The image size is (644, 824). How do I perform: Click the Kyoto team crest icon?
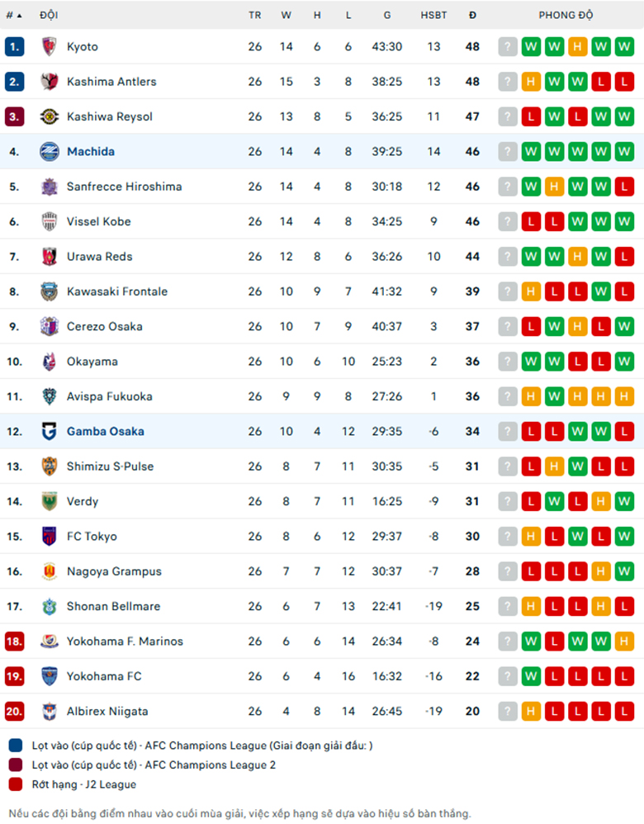(x=50, y=47)
